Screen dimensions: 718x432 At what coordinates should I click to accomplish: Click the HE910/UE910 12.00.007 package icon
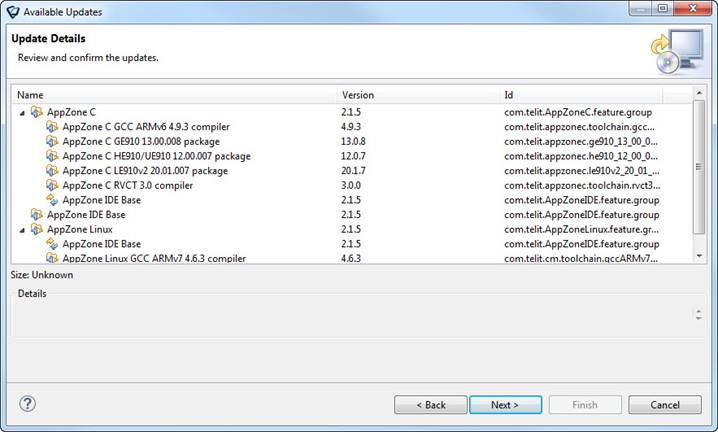(52, 156)
